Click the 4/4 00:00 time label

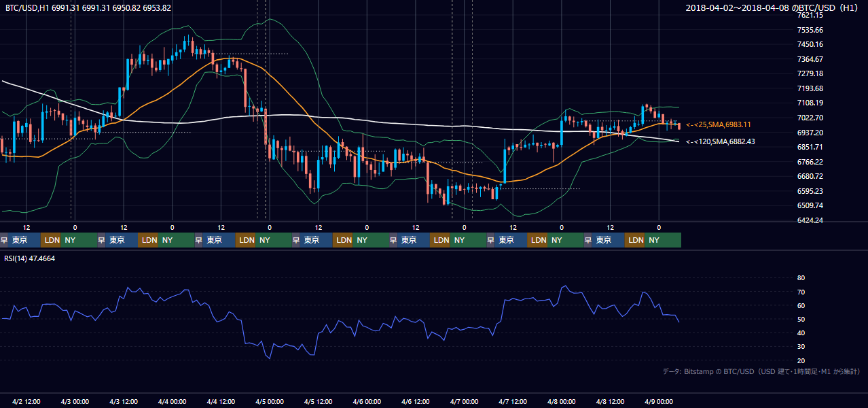[x=173, y=401]
